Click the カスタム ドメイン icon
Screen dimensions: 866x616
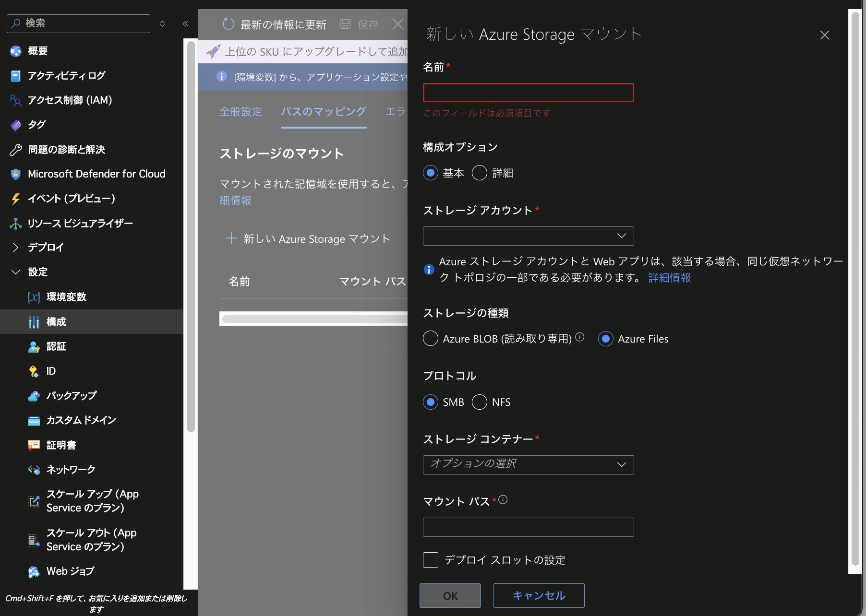click(x=34, y=421)
